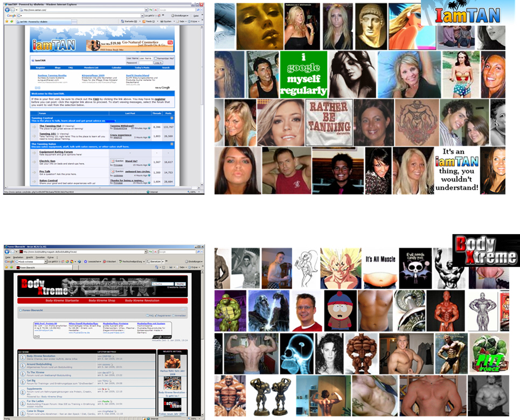Screen dimensions: 520x420
Task: Open Pro Talk forum link
Action: [x=45, y=171]
